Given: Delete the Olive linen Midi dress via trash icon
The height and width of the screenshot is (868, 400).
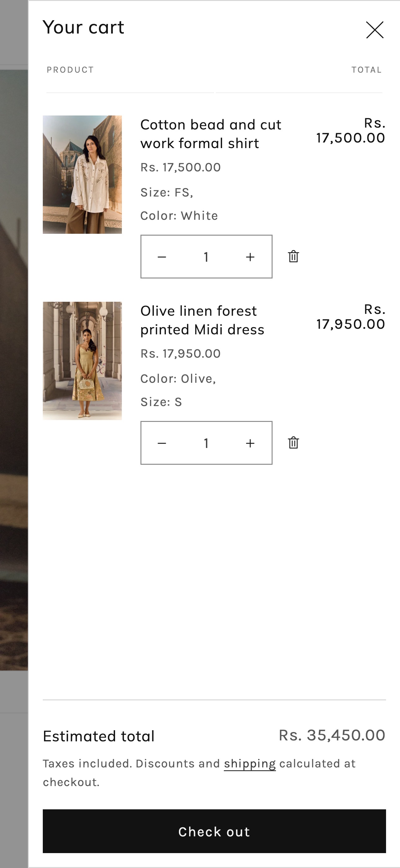Looking at the screenshot, I should tap(293, 442).
